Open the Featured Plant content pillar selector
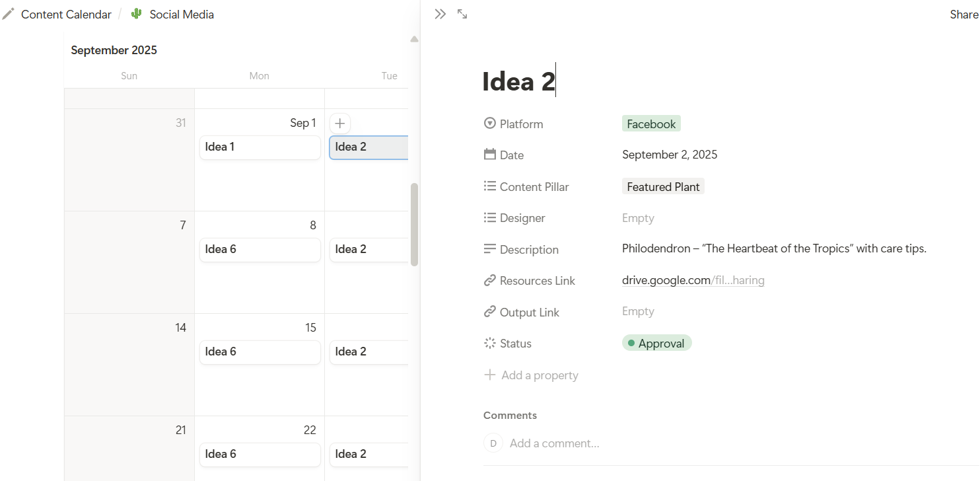This screenshot has width=980, height=481. (663, 186)
